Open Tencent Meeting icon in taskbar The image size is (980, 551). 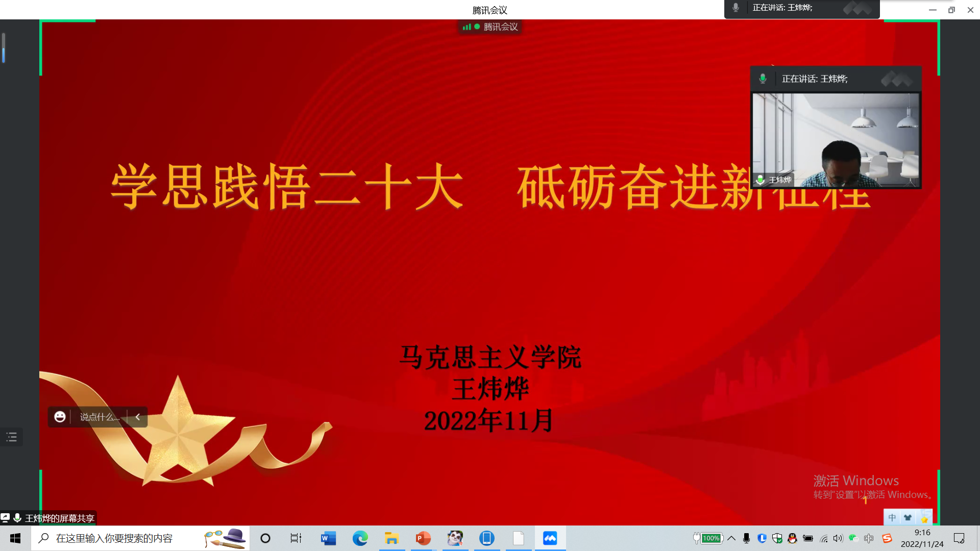(x=550, y=538)
